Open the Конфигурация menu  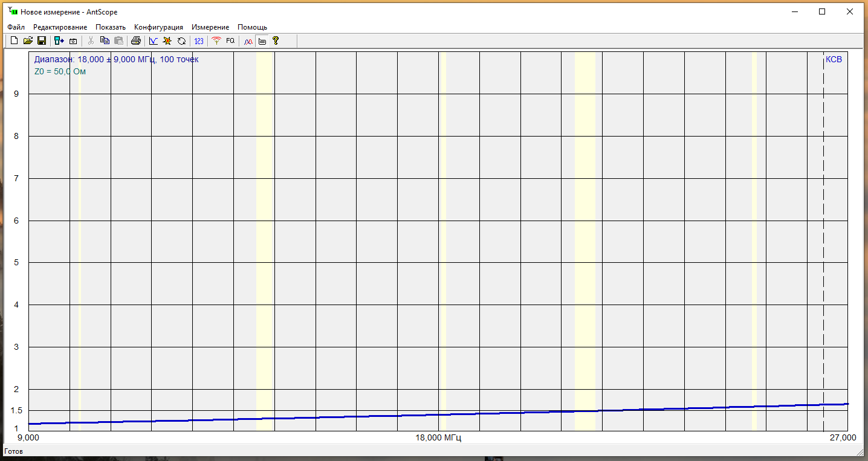[158, 27]
